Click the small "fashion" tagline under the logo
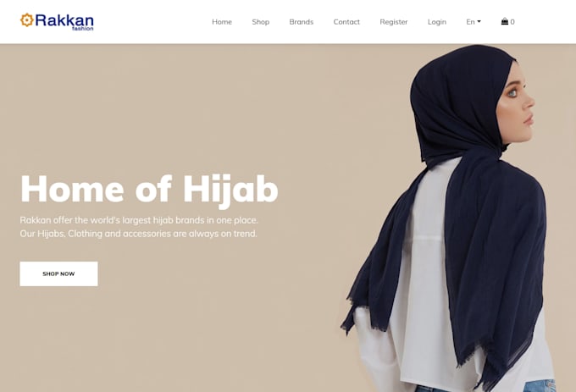The image size is (576, 392). pos(83,29)
